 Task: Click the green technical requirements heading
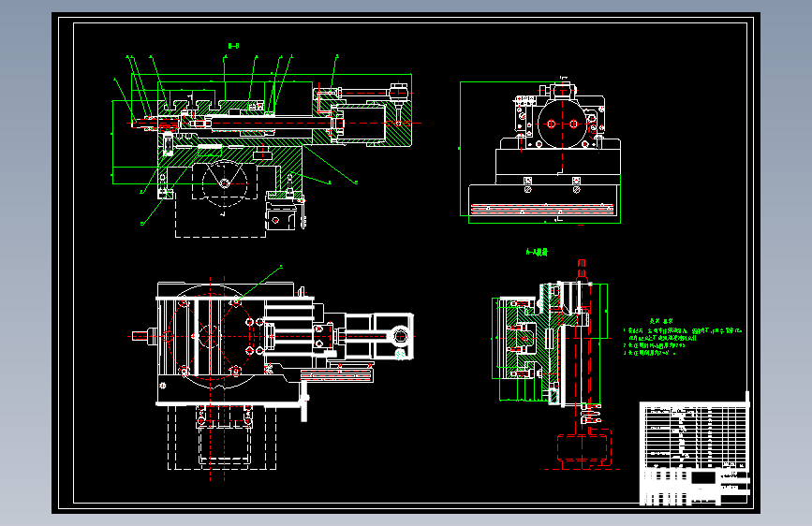pos(661,321)
